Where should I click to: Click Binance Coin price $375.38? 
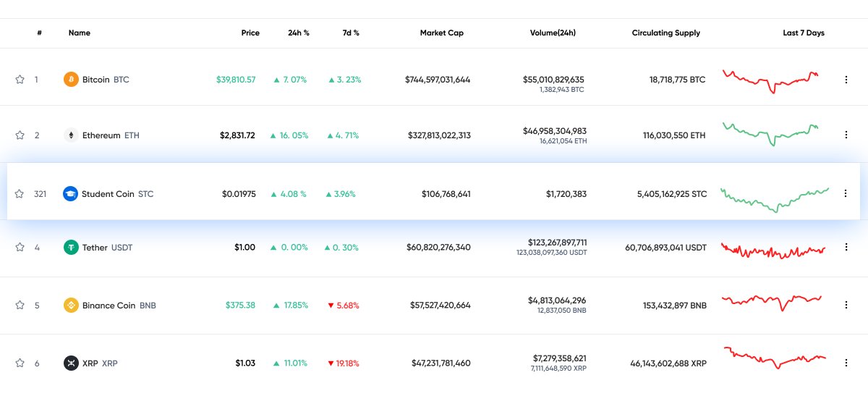[240, 306]
